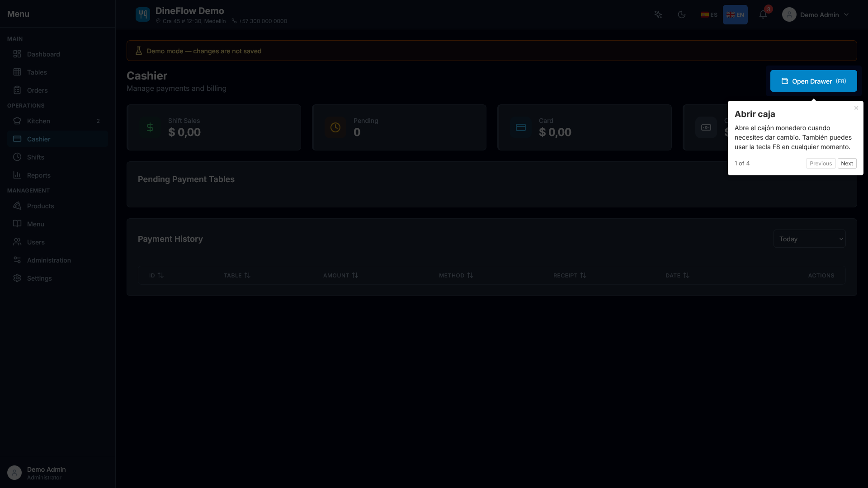Open the Kitchen section
This screenshot has height=488, width=868.
click(58, 121)
